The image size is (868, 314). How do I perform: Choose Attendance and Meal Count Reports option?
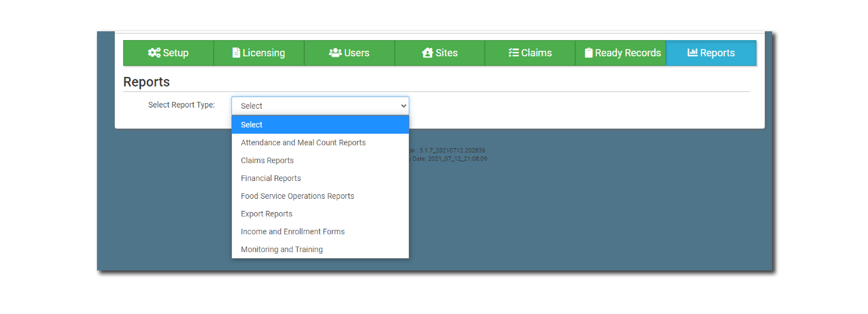[303, 143]
